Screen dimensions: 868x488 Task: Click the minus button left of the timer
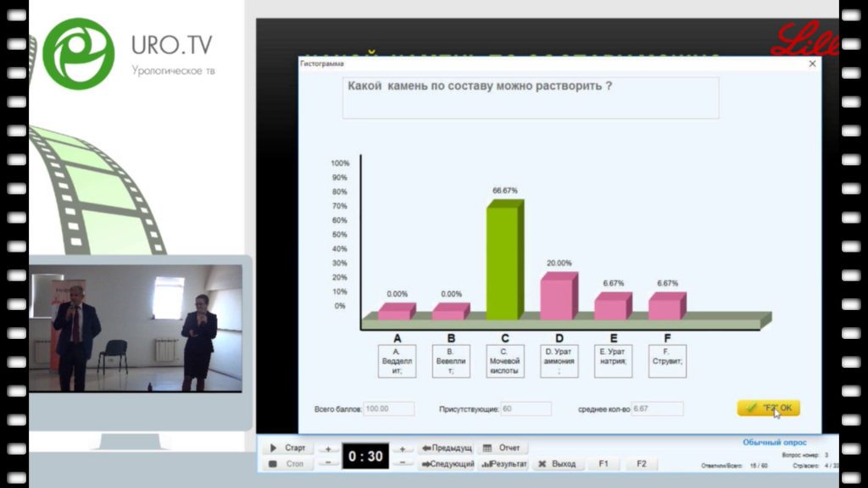click(329, 463)
